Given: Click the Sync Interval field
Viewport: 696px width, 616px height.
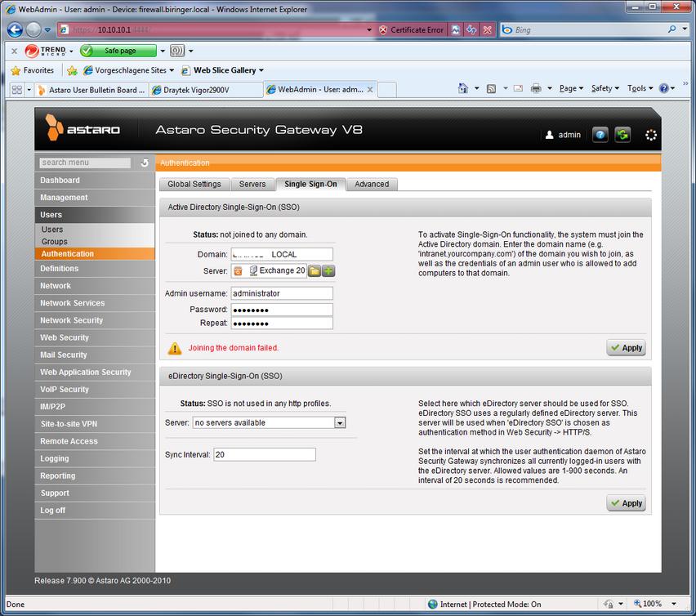Looking at the screenshot, I should [265, 454].
